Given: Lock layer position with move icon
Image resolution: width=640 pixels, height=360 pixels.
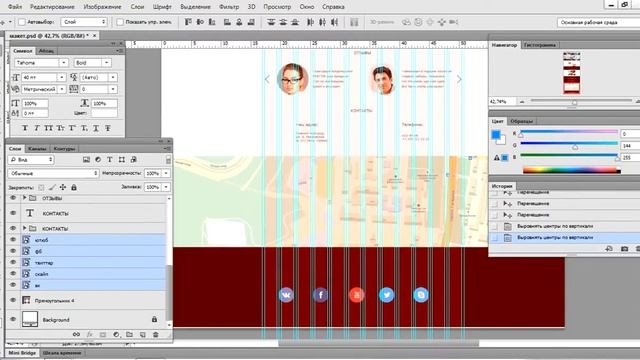Looking at the screenshot, I should pyautogui.click(x=63, y=187).
